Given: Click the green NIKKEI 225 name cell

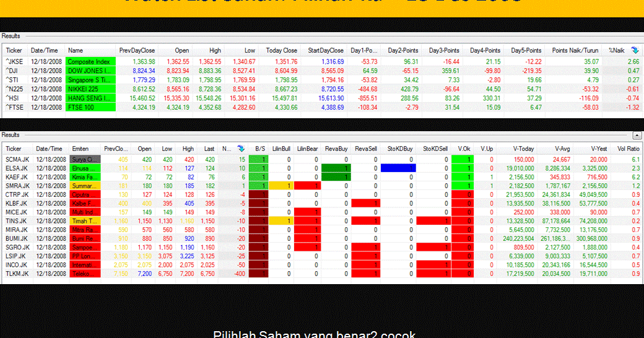Looking at the screenshot, I should (x=90, y=89).
